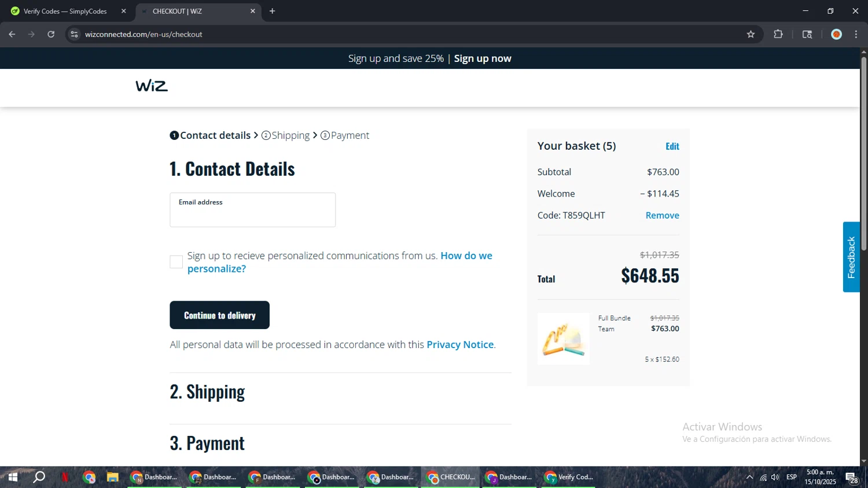Focus the Email address field
This screenshot has width=868, height=488.
click(x=252, y=210)
